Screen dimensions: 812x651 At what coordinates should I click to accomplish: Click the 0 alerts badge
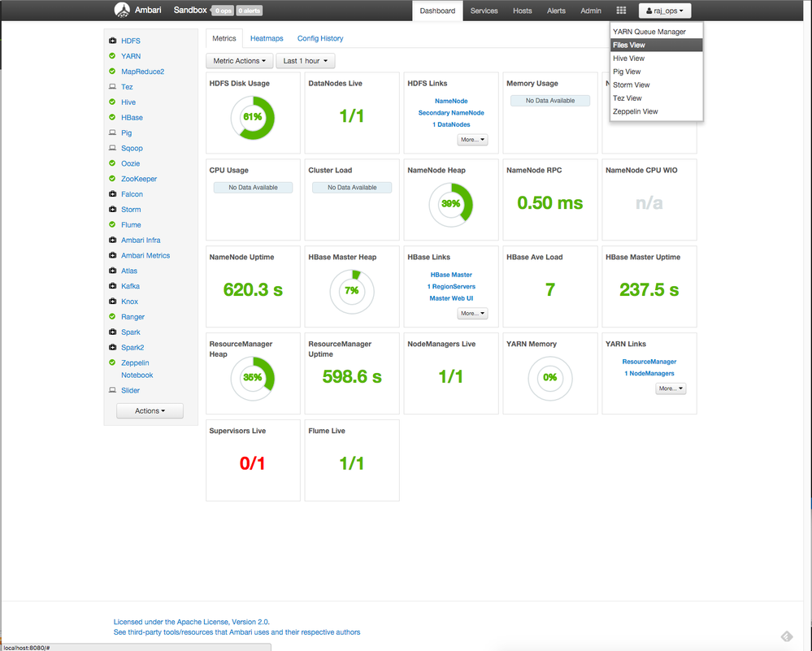250,11
